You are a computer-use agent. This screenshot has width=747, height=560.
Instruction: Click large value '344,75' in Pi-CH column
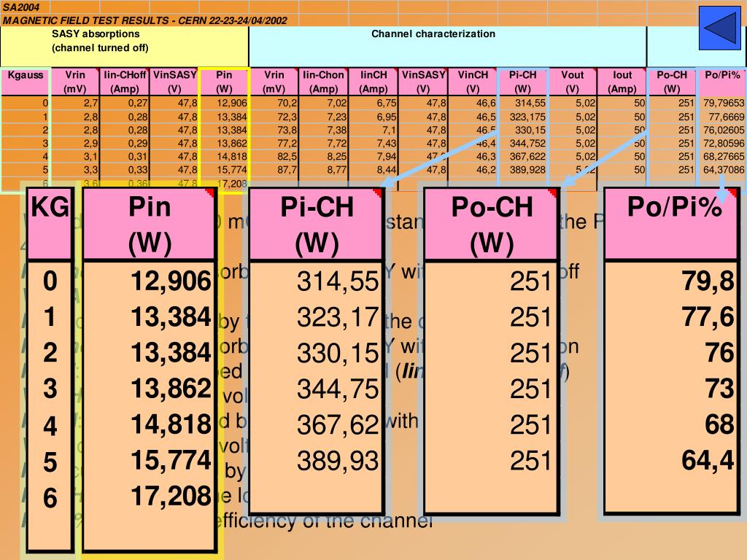click(338, 389)
